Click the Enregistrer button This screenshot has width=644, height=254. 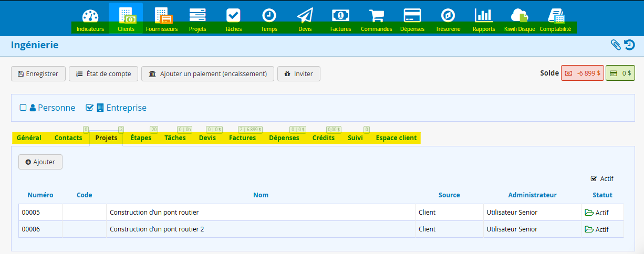coord(38,74)
